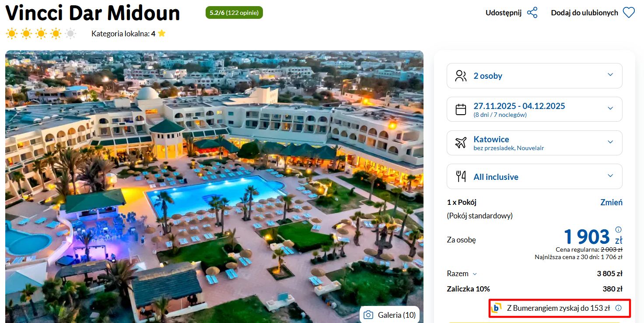644x323 pixels.
Task: Click the 5.2/6 (122 opinie) rating badge
Action: 234,13
